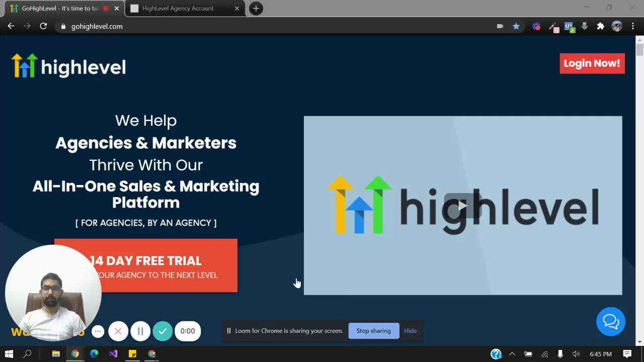This screenshot has width=644, height=362.
Task: Open the Chrome profile avatar
Action: coord(617,26)
